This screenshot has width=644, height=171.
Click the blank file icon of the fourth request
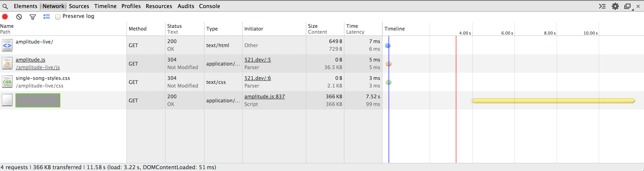pyautogui.click(x=7, y=100)
